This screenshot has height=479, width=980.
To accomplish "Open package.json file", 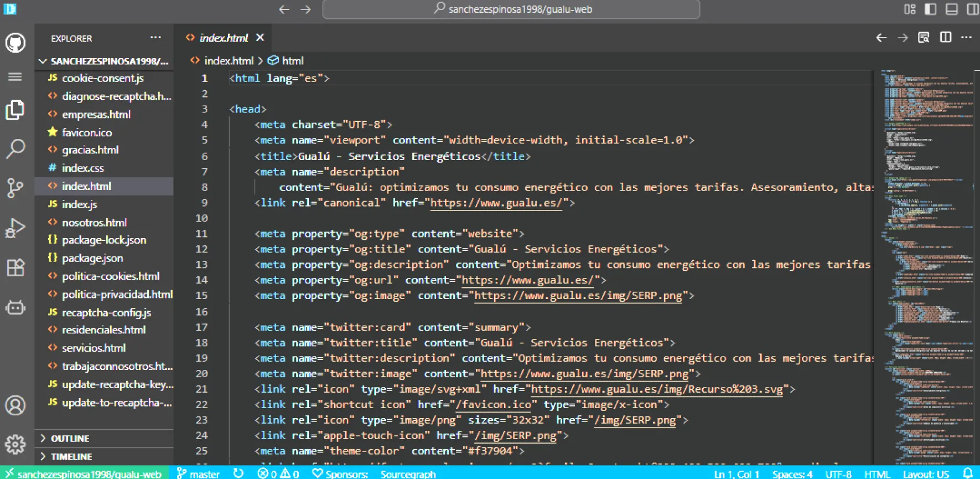I will coord(104,258).
